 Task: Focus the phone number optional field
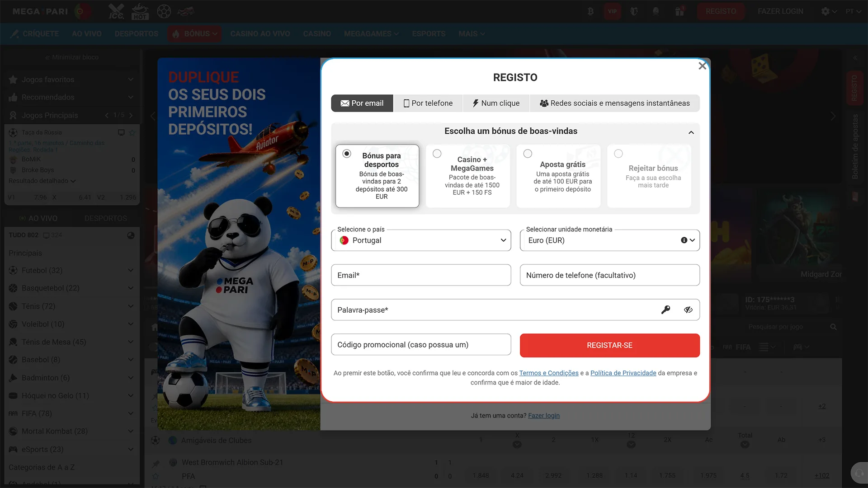tap(609, 275)
